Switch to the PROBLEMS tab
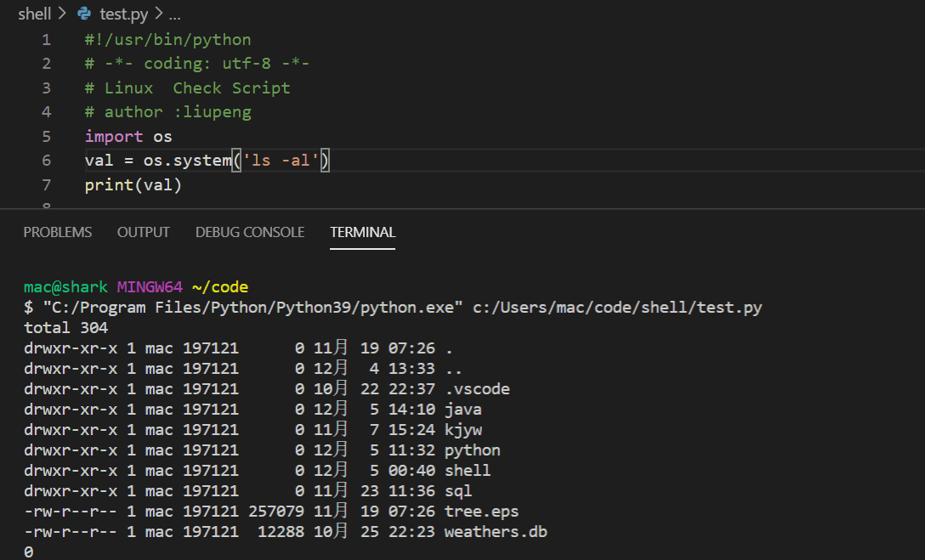The width and height of the screenshot is (925, 560). click(57, 231)
